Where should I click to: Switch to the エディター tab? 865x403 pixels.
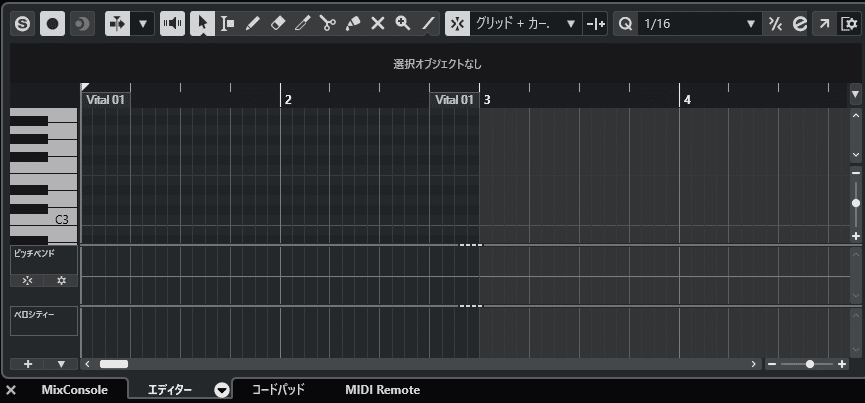170,390
